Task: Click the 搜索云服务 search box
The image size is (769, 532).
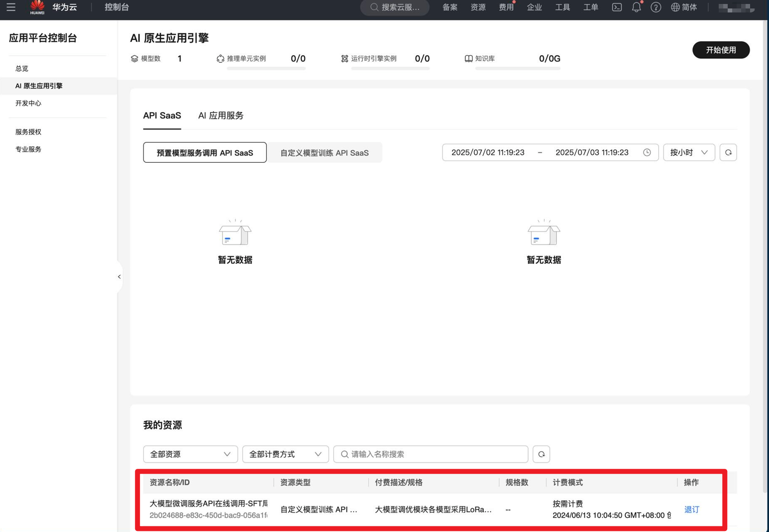Action: click(x=395, y=7)
